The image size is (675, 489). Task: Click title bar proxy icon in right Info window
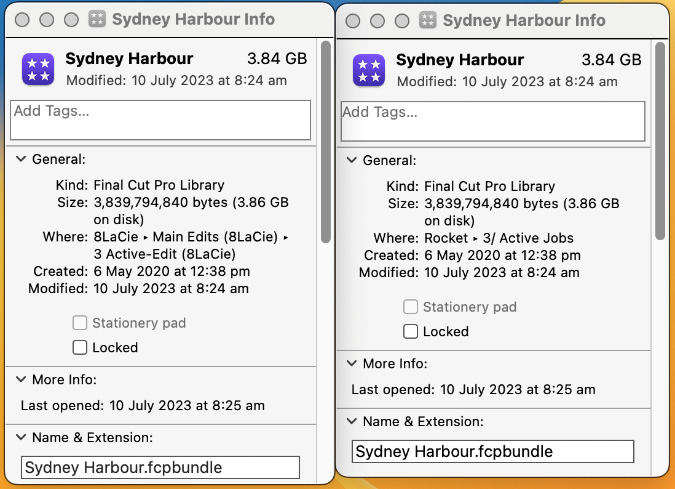(x=427, y=20)
